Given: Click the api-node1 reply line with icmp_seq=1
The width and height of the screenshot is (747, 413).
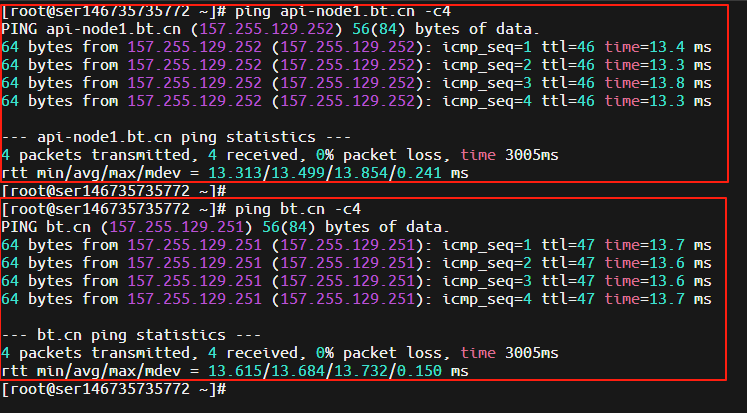Looking at the screenshot, I should (x=356, y=47).
